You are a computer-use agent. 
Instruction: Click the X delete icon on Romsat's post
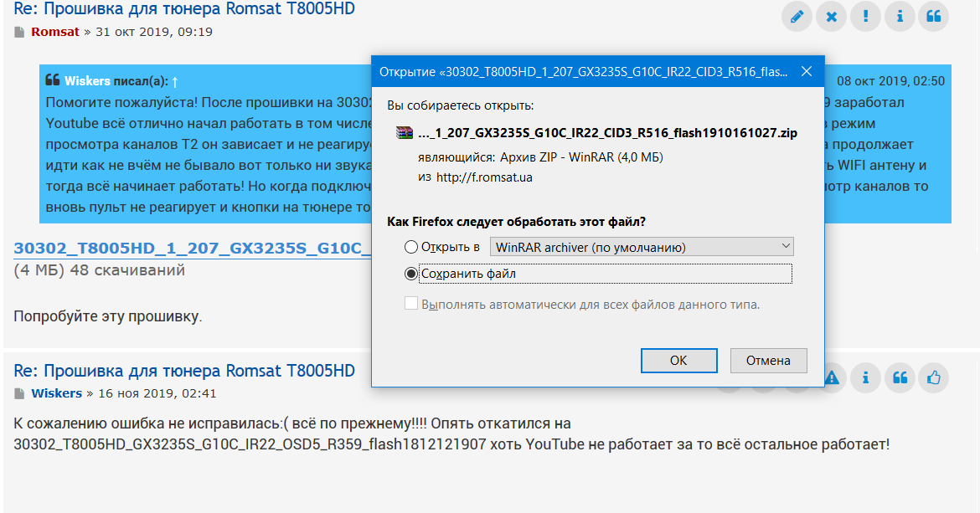(x=831, y=17)
